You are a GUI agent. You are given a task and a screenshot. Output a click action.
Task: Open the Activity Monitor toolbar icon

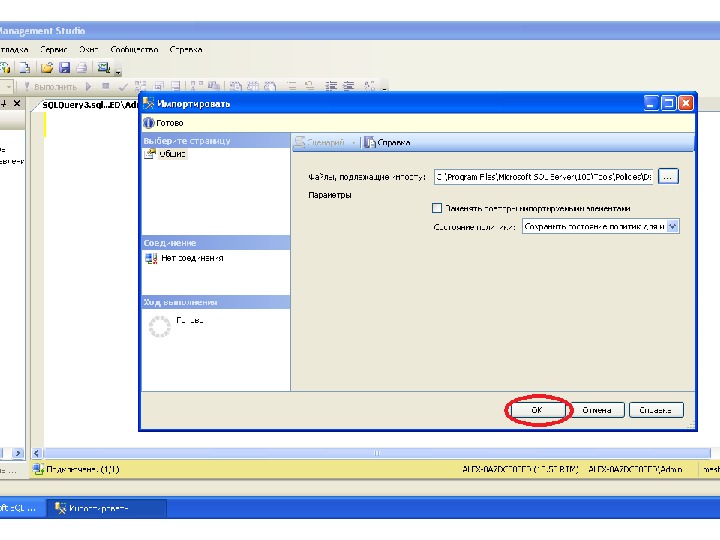coord(104,68)
